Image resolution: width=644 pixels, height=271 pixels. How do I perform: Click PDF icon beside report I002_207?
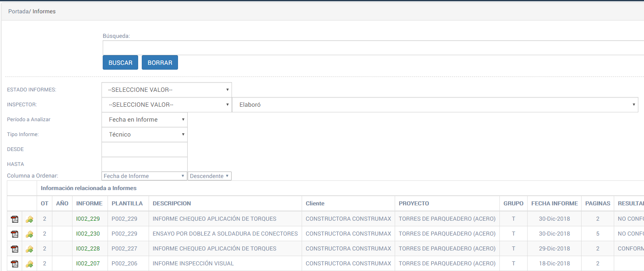pyautogui.click(x=14, y=264)
